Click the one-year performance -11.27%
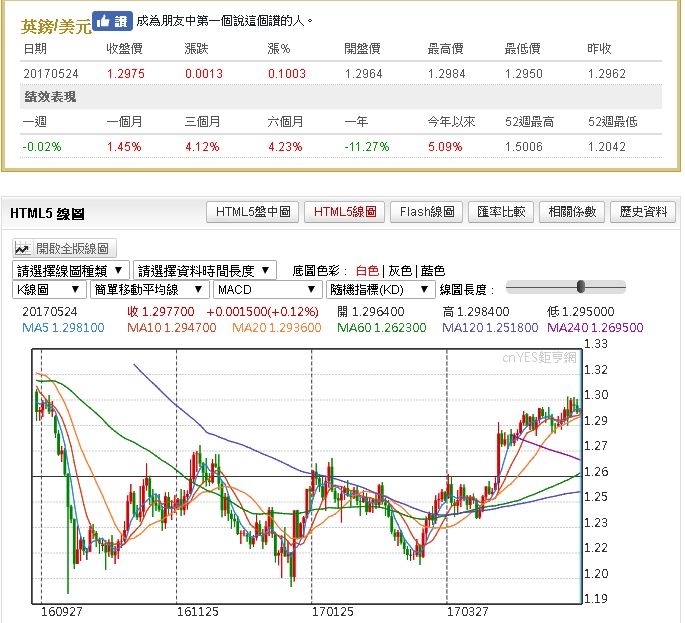Viewport: 685px width, 623px height. coord(367,146)
